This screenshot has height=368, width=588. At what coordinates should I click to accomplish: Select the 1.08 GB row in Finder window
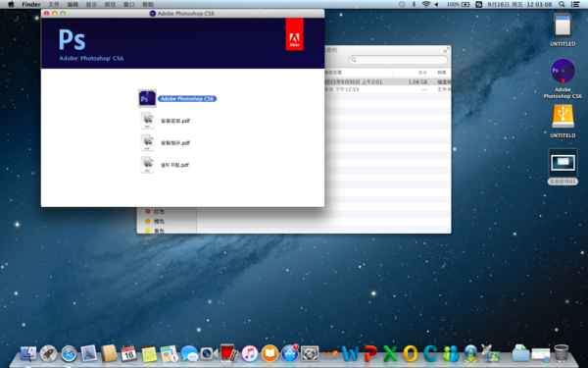tap(388, 81)
